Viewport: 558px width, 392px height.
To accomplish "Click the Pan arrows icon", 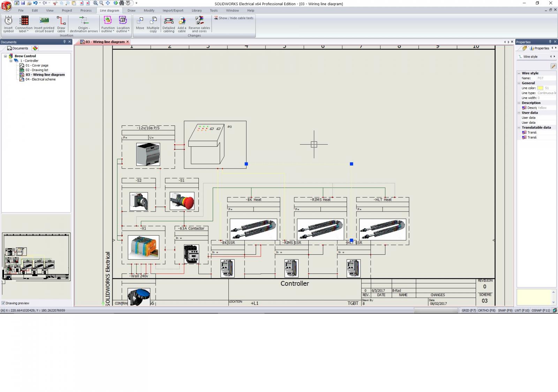I will (x=108, y=3).
